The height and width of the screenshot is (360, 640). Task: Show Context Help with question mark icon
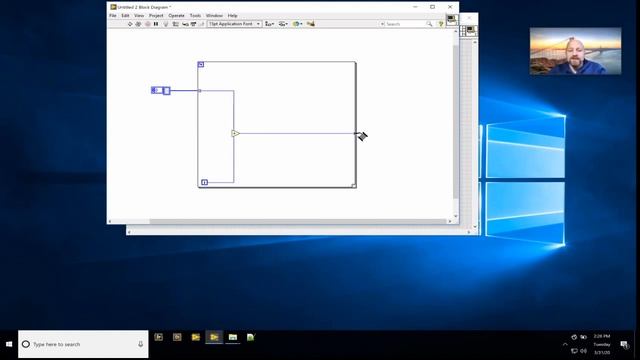441,24
